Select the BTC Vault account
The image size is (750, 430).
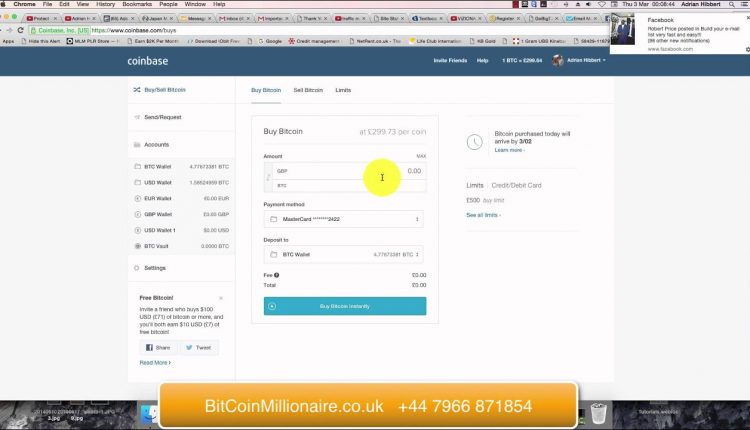point(181,246)
